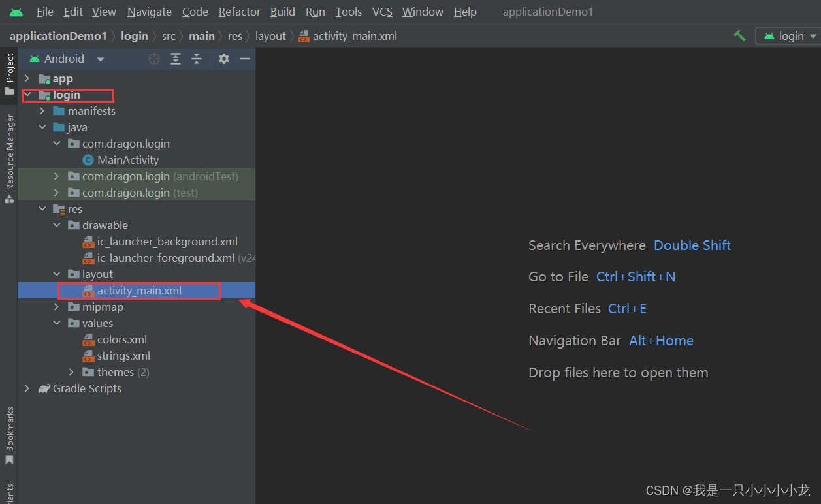The image size is (821, 504).
Task: Open the login run configuration dropdown
Action: (788, 36)
